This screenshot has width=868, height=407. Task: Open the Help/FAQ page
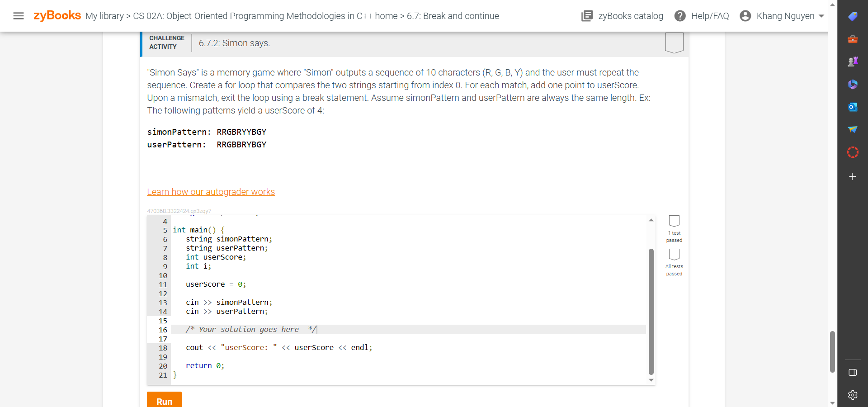[x=702, y=16]
